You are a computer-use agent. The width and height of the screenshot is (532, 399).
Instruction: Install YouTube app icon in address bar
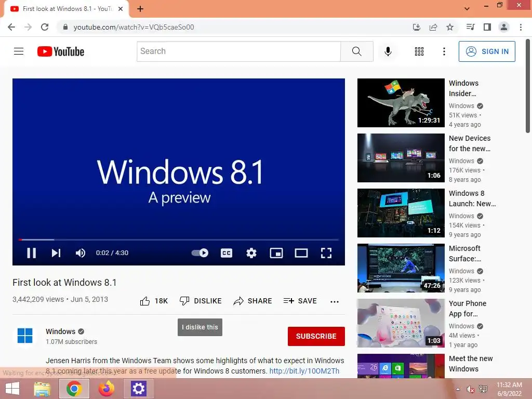pos(417,27)
